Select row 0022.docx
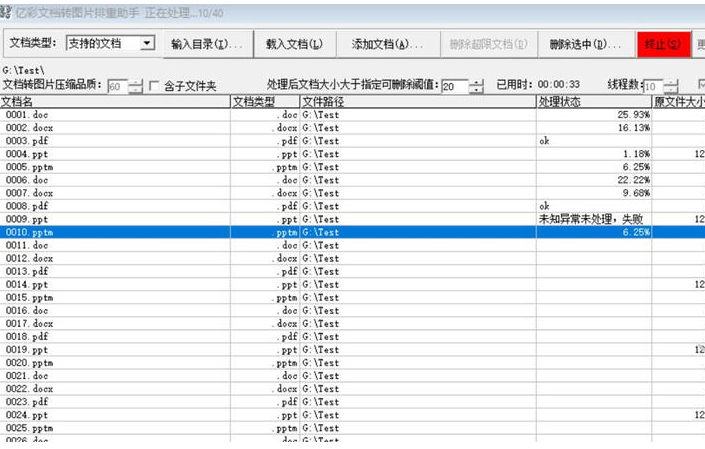Image resolution: width=705 pixels, height=449 pixels. coord(352,389)
